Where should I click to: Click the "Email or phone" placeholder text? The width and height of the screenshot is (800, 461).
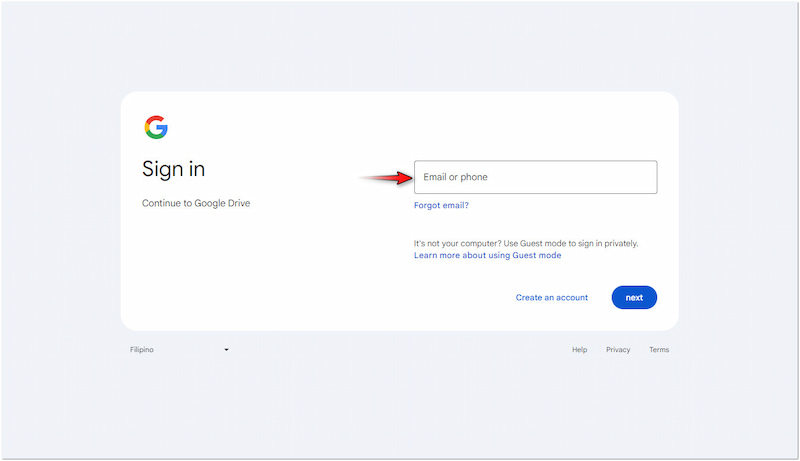[x=455, y=177]
